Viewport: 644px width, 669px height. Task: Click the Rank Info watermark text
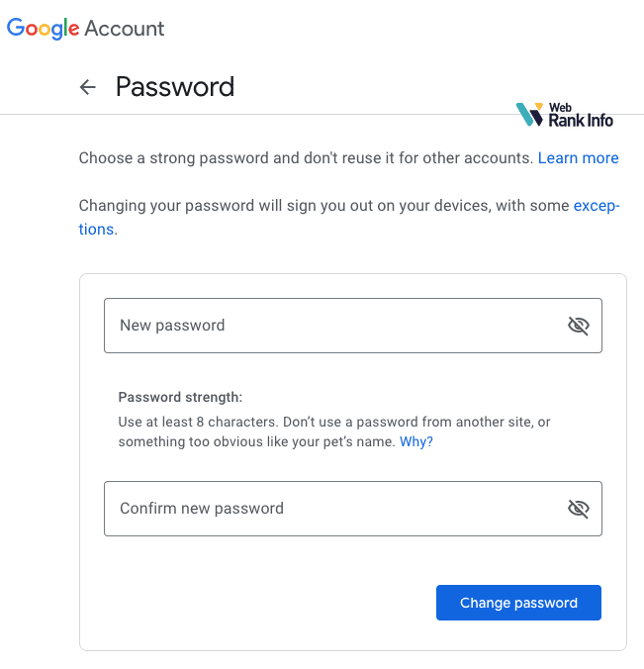581,120
